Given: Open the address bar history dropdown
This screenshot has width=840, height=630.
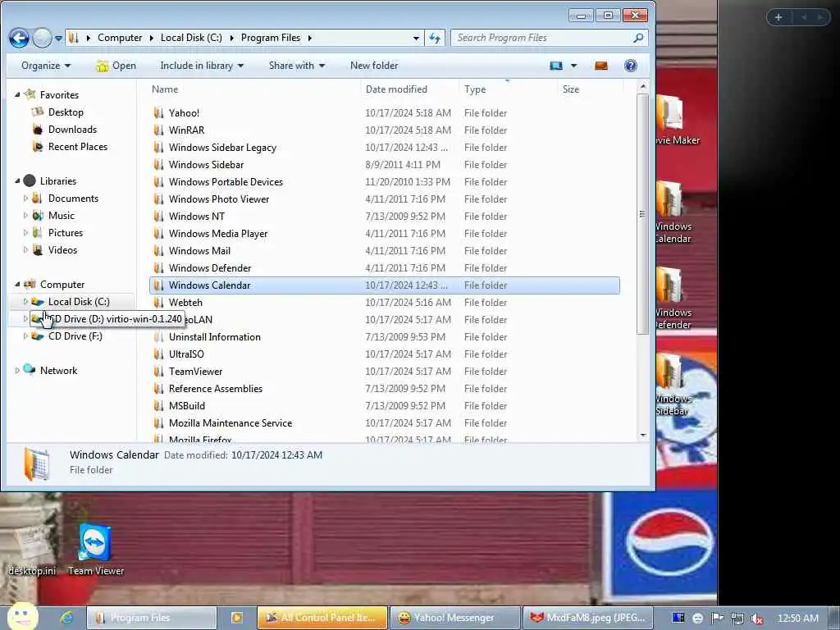Looking at the screenshot, I should [x=416, y=38].
